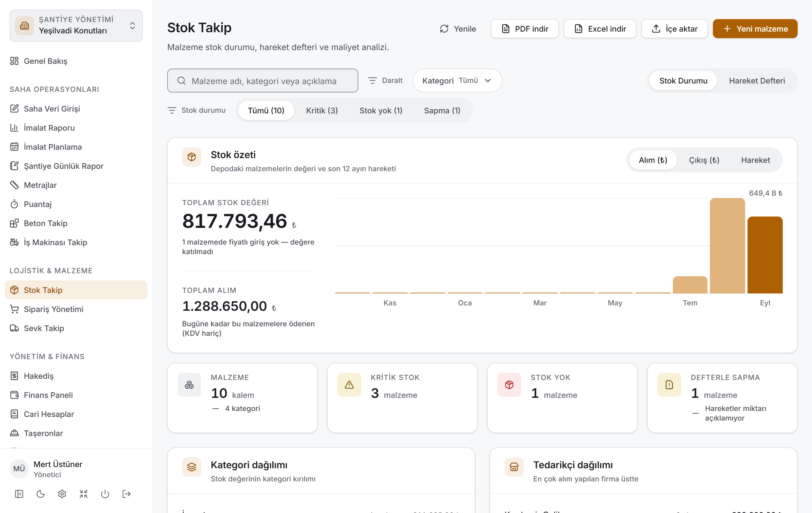
Task: Open Cari Hesaplar ledger icon
Action: (14, 414)
